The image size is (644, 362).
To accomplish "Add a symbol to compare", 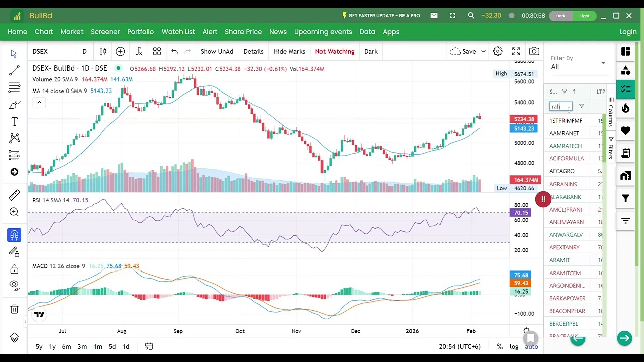I will tap(120, 51).
